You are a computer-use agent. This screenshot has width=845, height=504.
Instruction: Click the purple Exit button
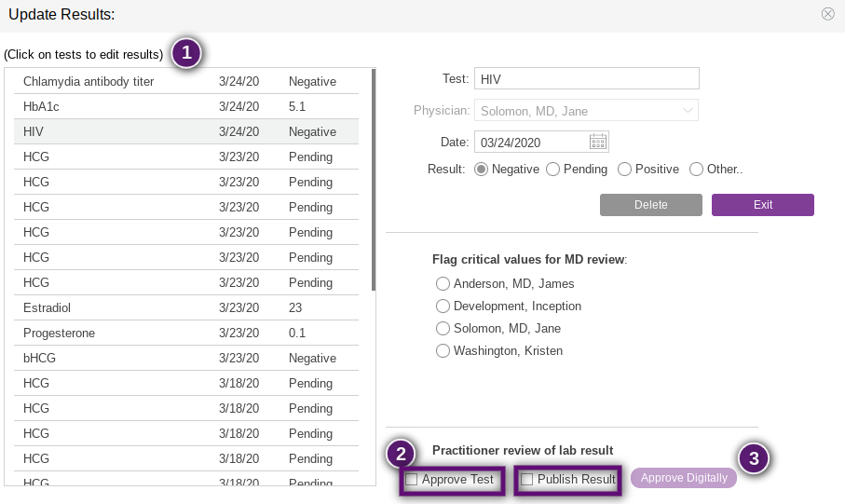click(x=762, y=205)
